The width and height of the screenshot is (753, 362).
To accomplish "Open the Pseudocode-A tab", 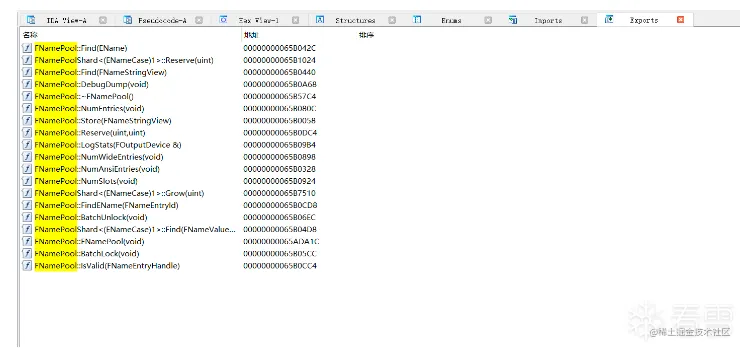I will [162, 20].
